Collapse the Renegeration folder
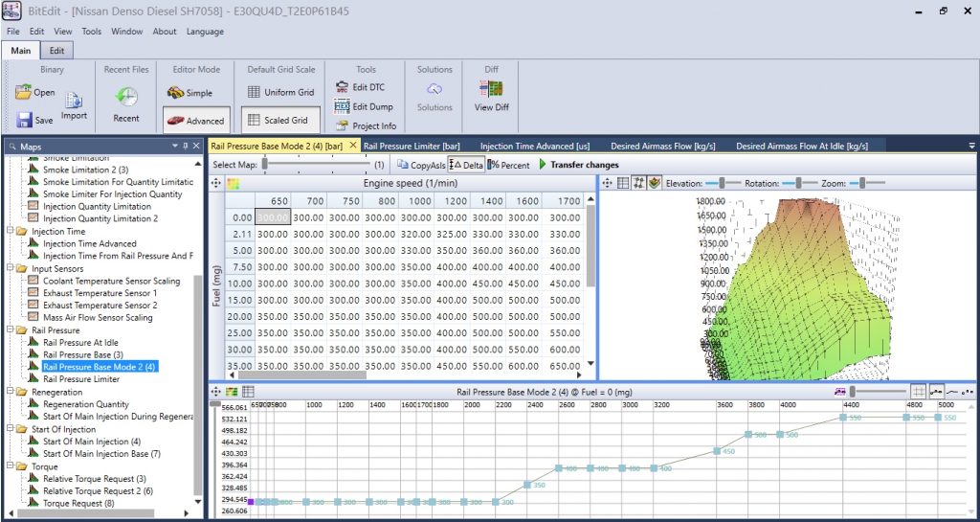 [10, 392]
